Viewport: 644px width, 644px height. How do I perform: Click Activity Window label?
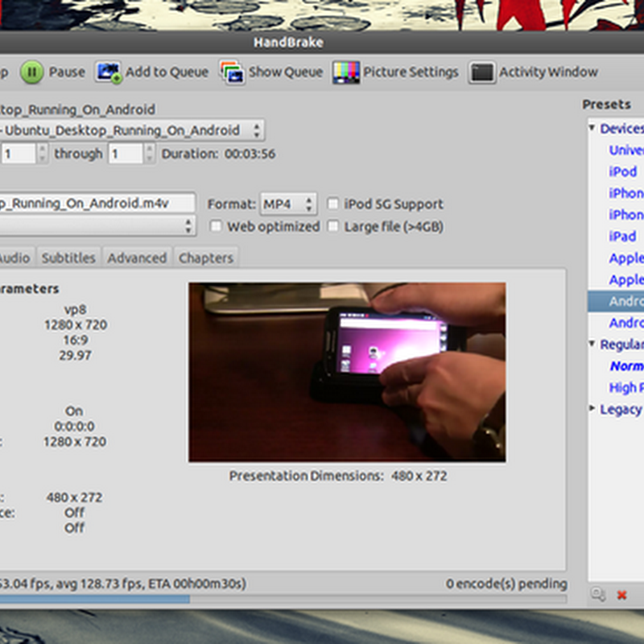[548, 72]
